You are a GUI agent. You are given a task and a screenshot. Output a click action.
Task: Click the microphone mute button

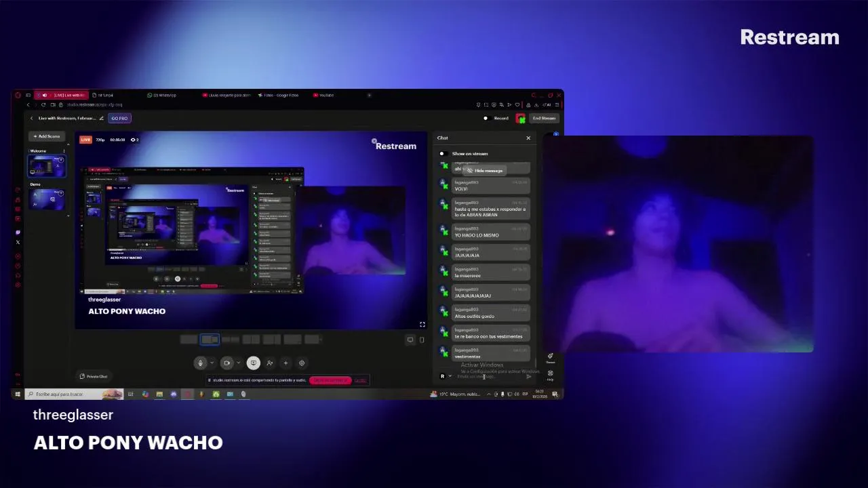200,363
